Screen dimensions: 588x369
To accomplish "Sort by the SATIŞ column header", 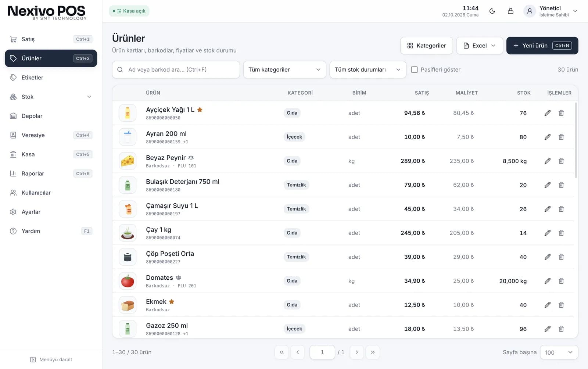I will (x=422, y=93).
